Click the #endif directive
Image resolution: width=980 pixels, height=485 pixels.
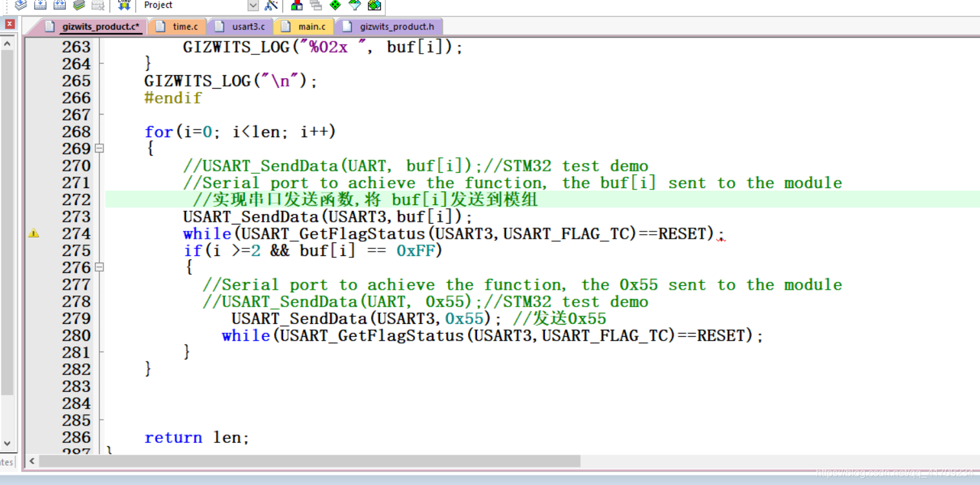click(173, 98)
